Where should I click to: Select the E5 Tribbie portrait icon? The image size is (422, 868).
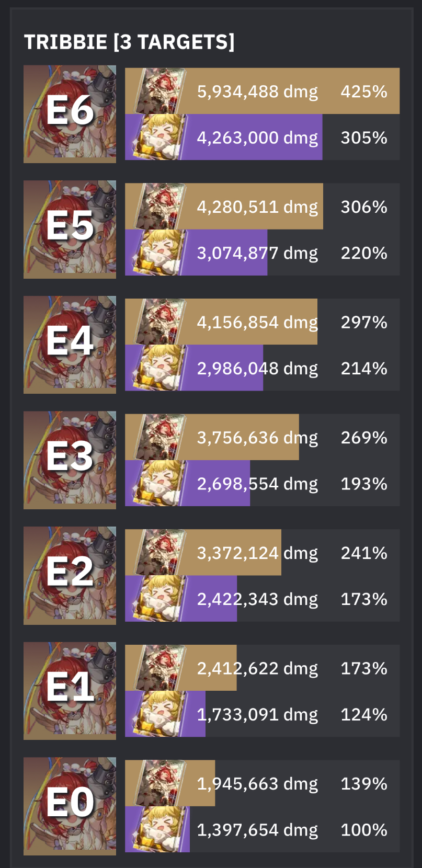click(70, 230)
